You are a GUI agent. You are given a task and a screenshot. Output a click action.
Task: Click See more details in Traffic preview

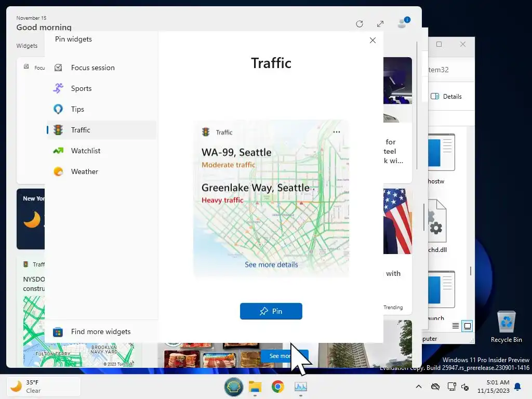[x=271, y=264]
